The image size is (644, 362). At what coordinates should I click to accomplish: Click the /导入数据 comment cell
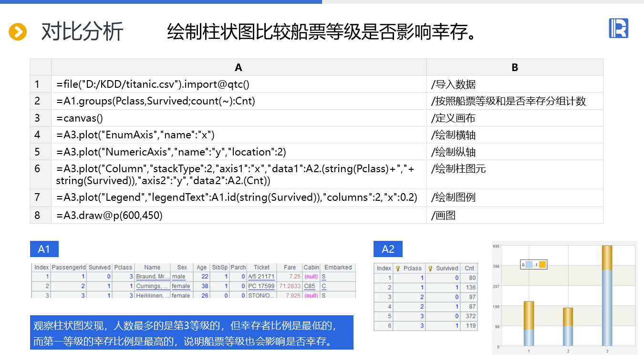(515, 84)
